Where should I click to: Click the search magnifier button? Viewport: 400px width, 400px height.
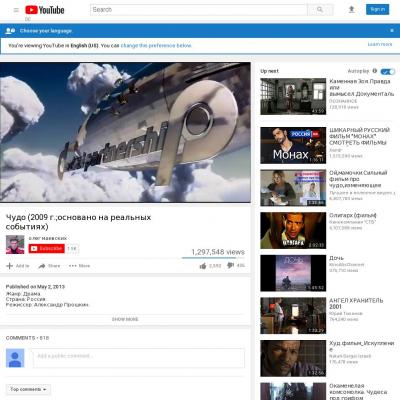coord(320,10)
